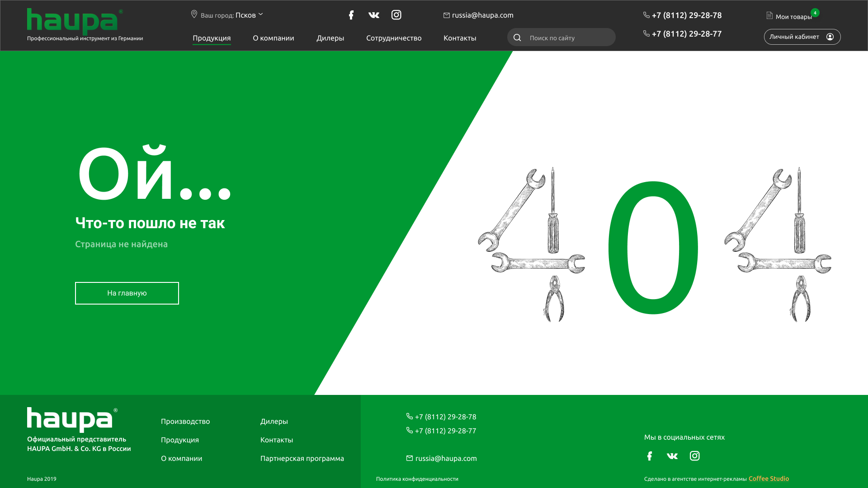Screen dimensions: 868x488
Task: Click the user profile icon in Личный кабинет
Action: 830,37
